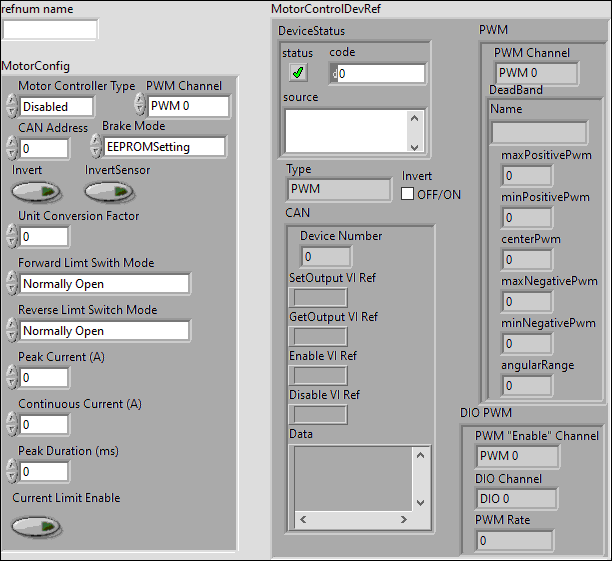Click PWM "Enable" Channel indicator
612x561 pixels.
click(x=518, y=456)
